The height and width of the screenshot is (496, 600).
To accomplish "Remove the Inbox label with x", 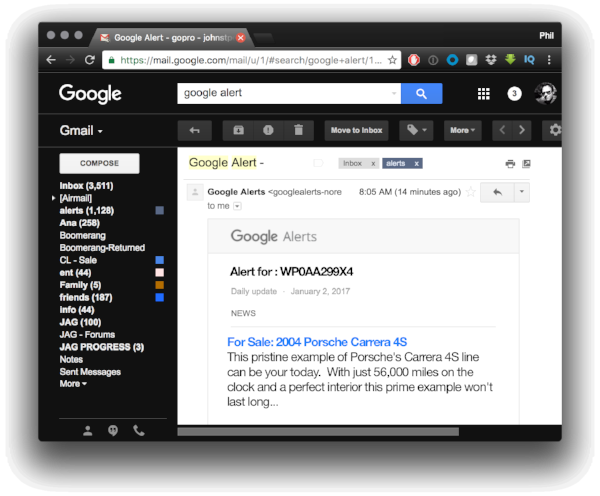I will (373, 164).
